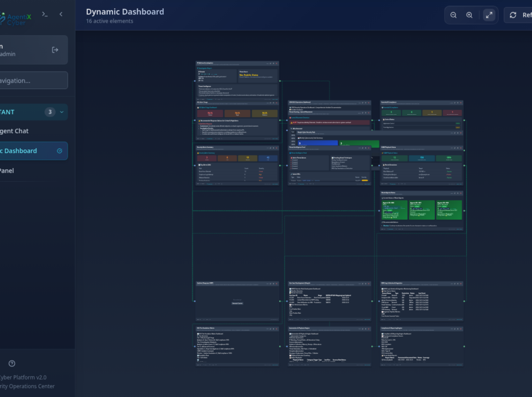Click the blue progress bar in Threat Hunting card
This screenshot has width=532, height=397.
(317, 143)
